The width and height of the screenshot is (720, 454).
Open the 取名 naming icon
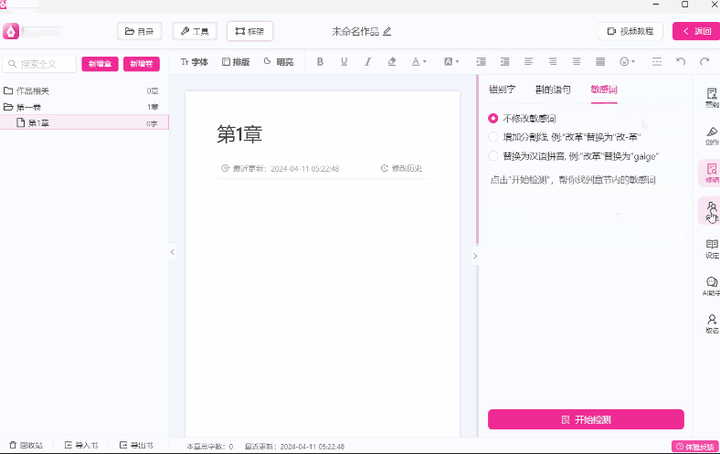[711, 324]
